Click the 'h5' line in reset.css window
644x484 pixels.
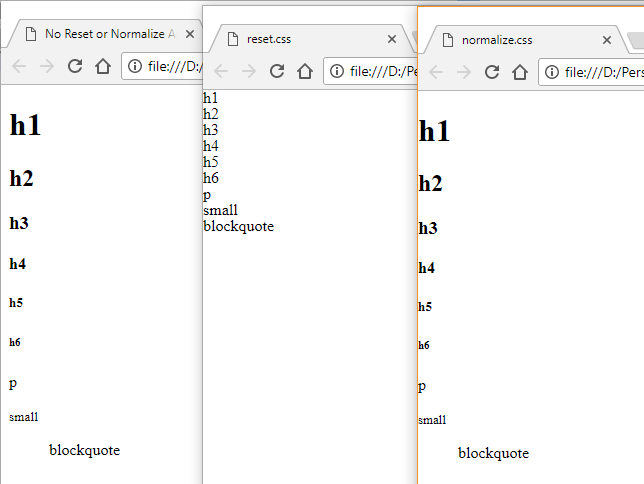211,162
